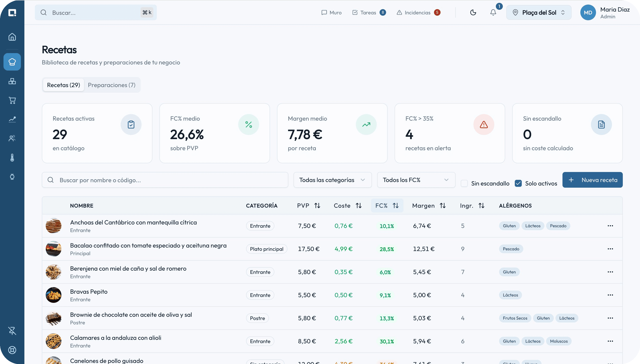This screenshot has width=640, height=364.
Task: Uncheck the Solo activos checkbox
Action: point(518,183)
